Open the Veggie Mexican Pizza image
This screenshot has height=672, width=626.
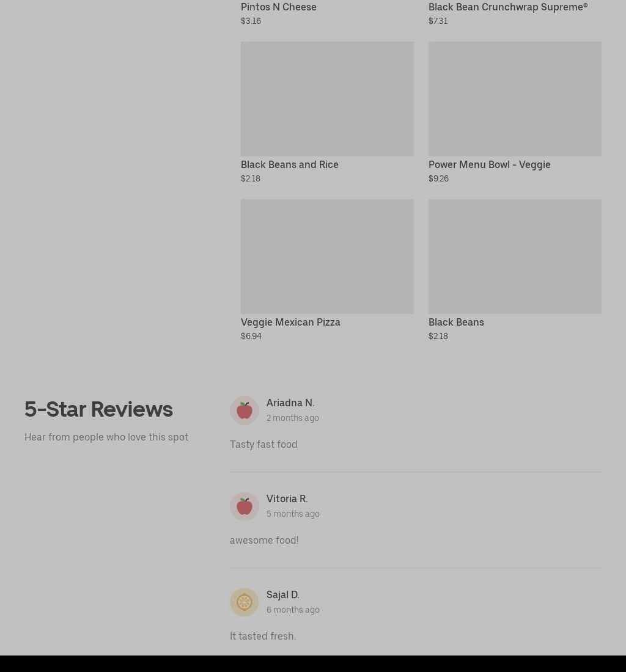click(327, 257)
